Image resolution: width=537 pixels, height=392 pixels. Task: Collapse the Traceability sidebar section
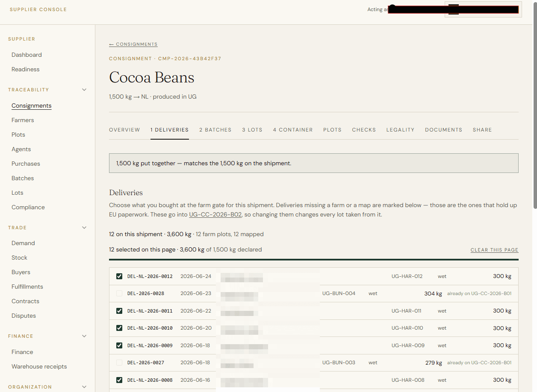(84, 90)
